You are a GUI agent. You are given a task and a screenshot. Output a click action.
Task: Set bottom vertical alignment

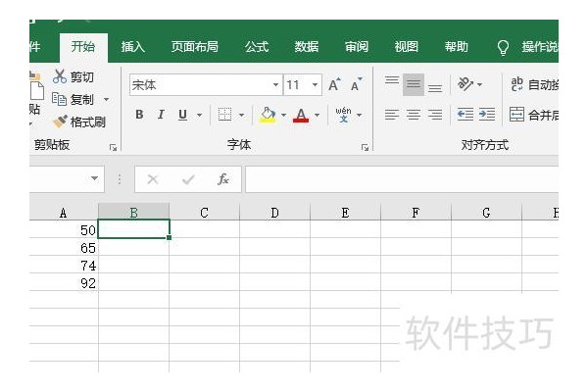435,86
